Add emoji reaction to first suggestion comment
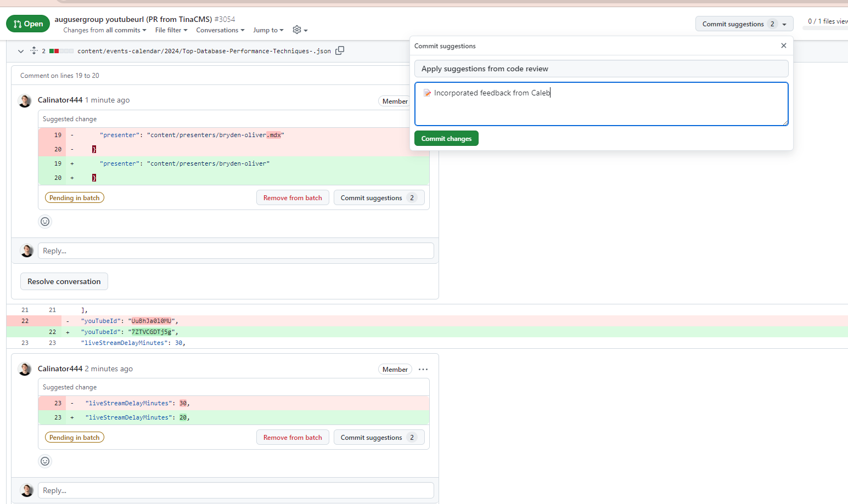This screenshot has height=504, width=848. coord(45,222)
